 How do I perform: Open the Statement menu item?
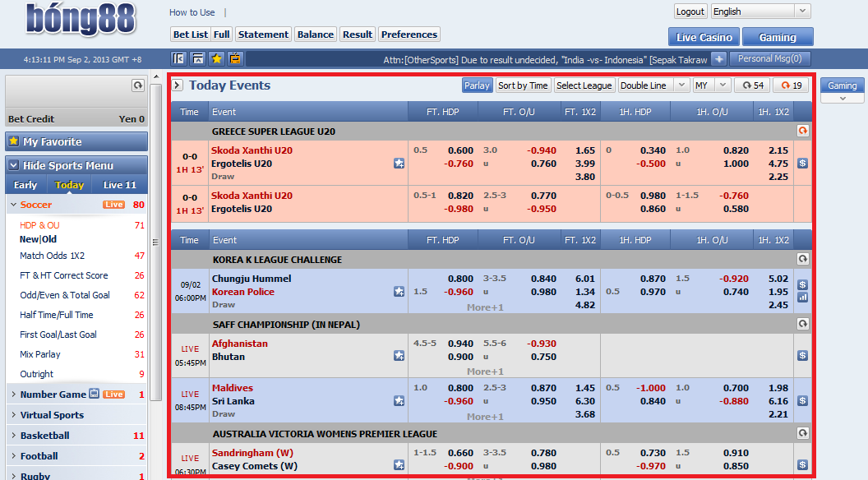coord(264,35)
